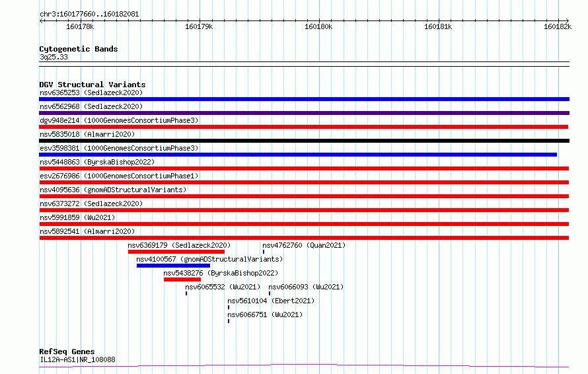588x374 pixels.
Task: Open the nsv6369179 (Sedlazeck2020) label
Action: click(x=179, y=245)
